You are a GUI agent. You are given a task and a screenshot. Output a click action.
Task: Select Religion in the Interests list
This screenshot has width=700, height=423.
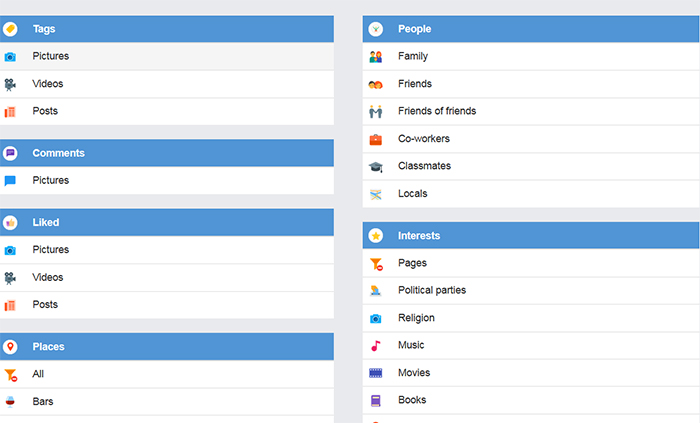click(x=416, y=318)
